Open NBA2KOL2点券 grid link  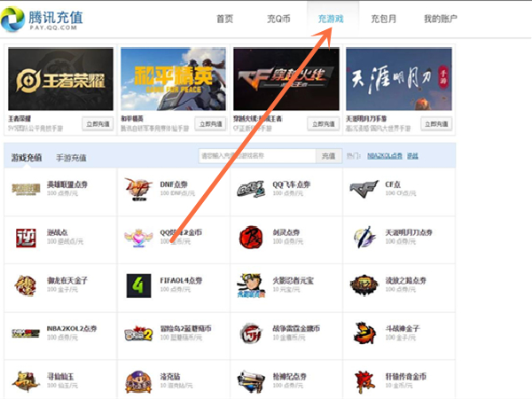(72, 328)
